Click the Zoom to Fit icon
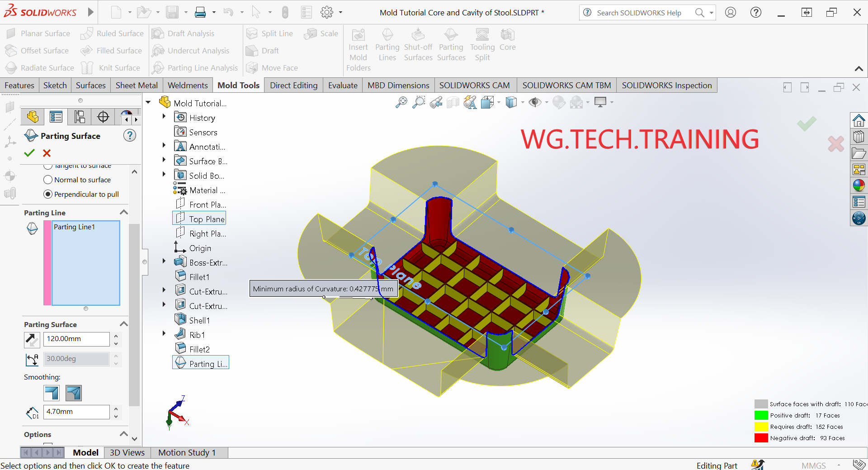 point(401,103)
